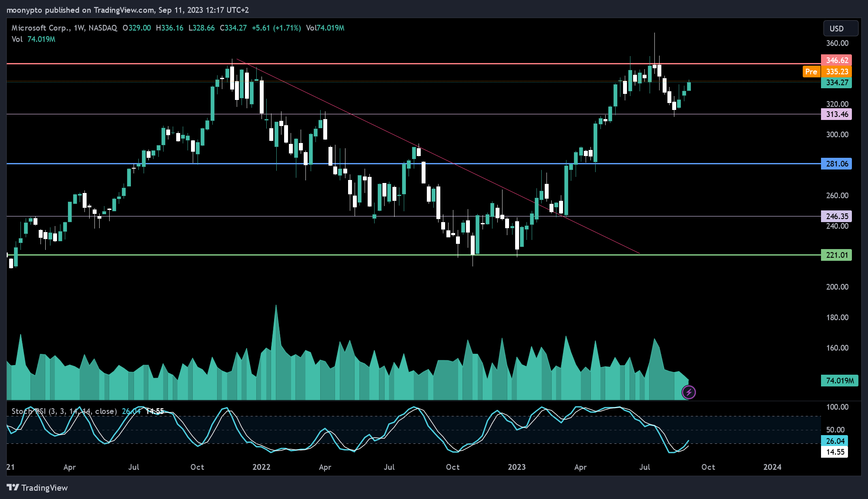Click the high value H336.16 in header

[x=170, y=28]
